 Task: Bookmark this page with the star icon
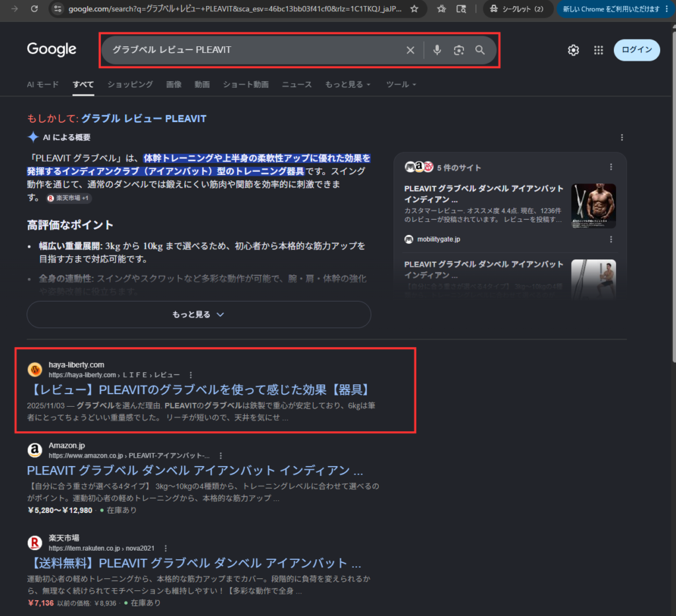click(414, 9)
